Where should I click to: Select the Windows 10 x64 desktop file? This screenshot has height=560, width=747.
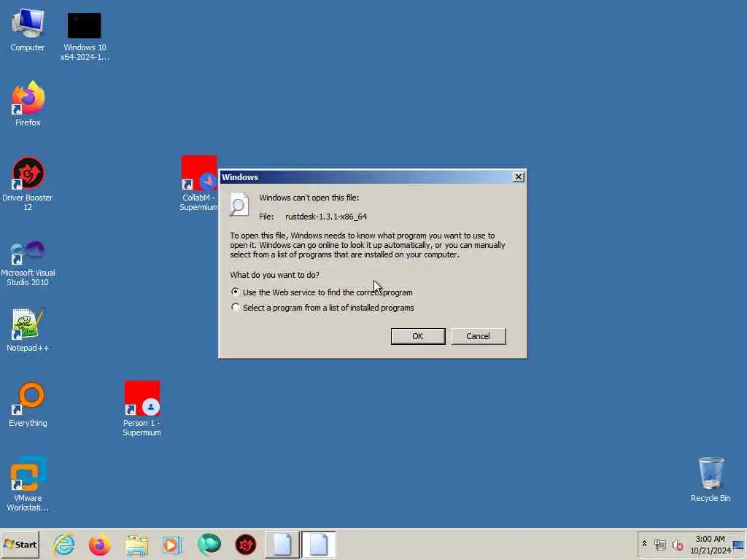pos(85,36)
